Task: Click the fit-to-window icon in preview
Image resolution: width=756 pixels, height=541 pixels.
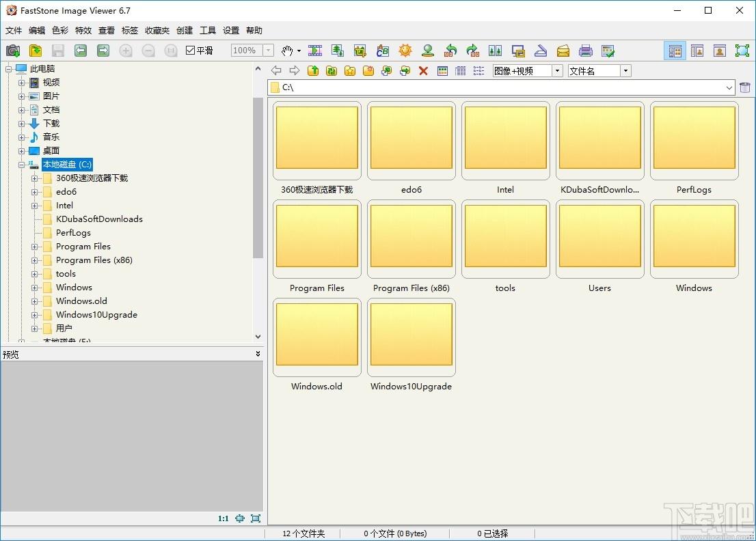Action: tap(240, 518)
